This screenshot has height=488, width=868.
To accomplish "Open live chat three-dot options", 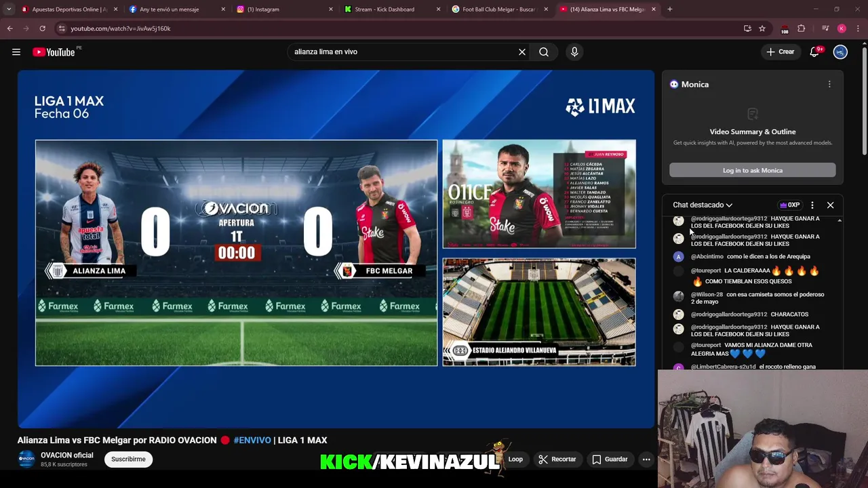I will point(812,205).
